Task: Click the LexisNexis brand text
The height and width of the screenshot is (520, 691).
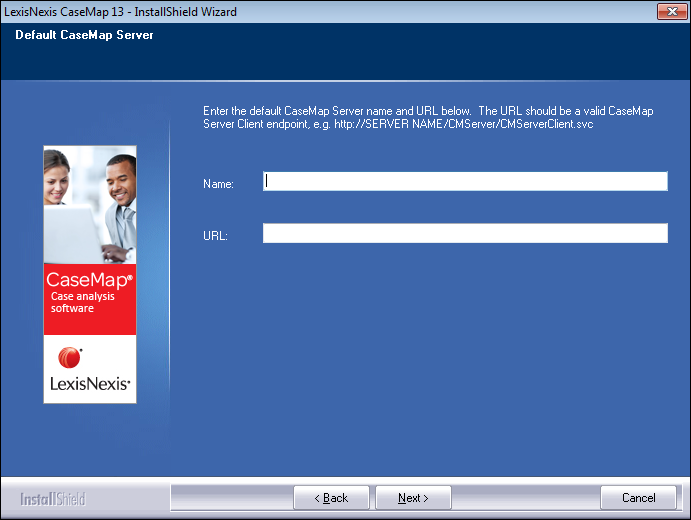Action: point(90,384)
